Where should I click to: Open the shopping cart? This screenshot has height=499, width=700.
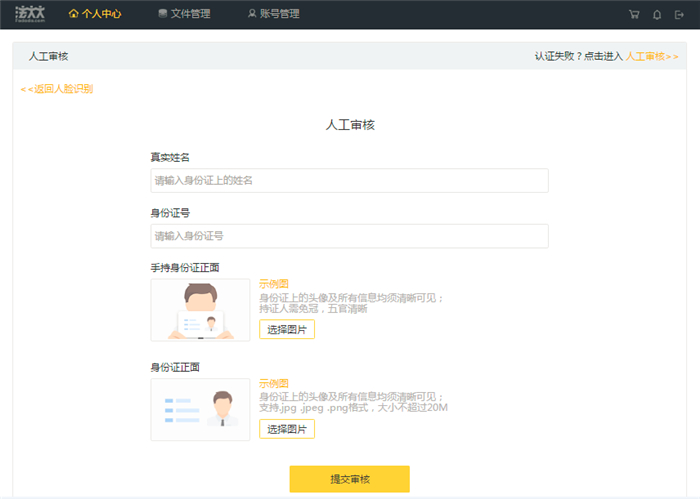634,15
